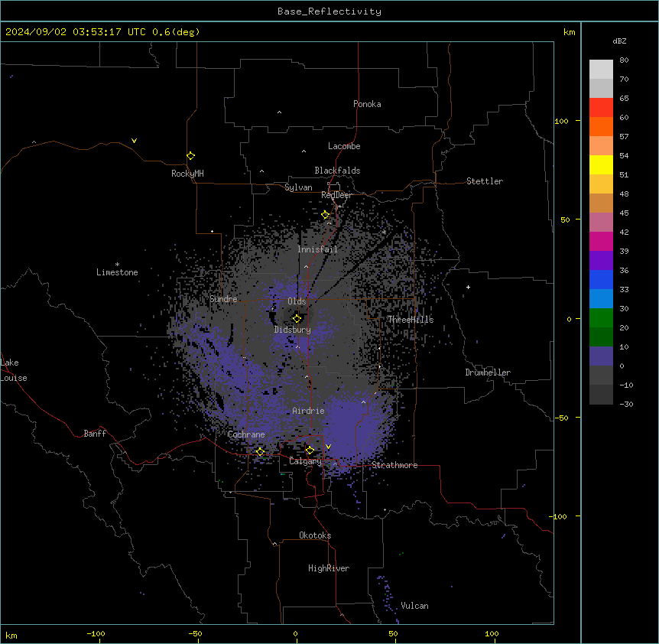
Task: Click the white caret marker below Ponoka's west side
Action: point(279,112)
